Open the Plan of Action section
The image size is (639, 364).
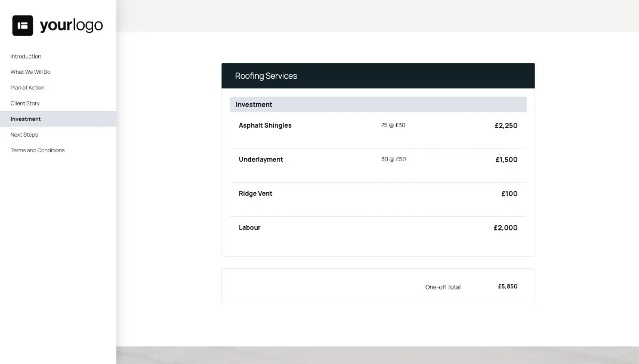[27, 87]
